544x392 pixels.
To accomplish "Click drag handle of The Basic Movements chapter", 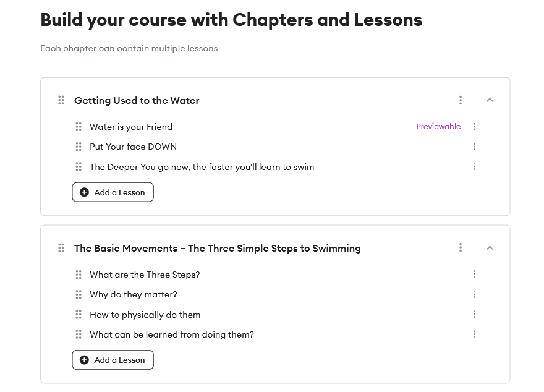I will (x=61, y=248).
